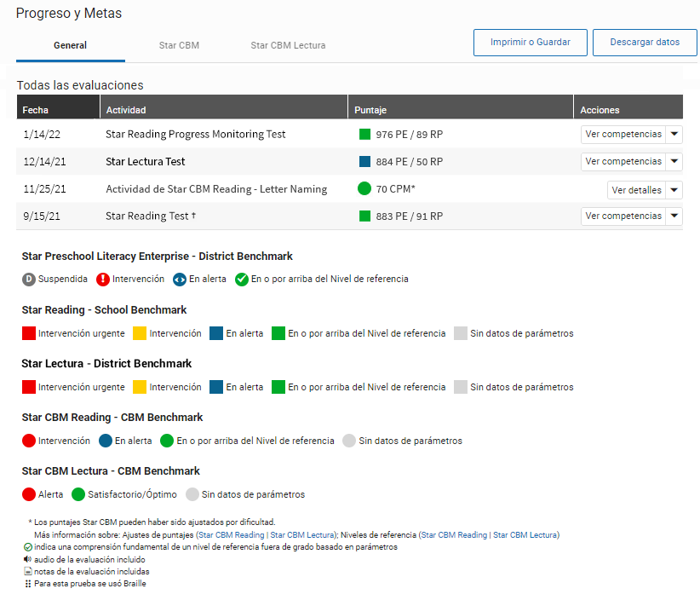Open Star CBM Lectura link for Ajustes de puntajes

[x=302, y=534]
